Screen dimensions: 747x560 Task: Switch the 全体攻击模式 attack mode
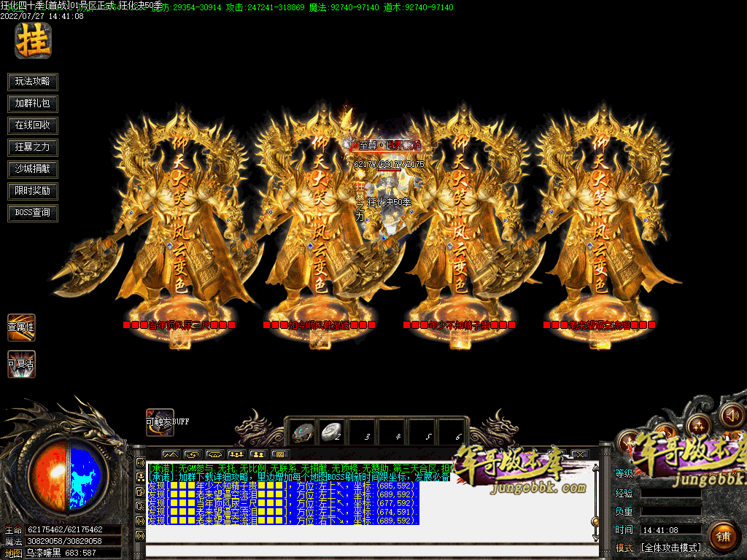click(x=671, y=548)
